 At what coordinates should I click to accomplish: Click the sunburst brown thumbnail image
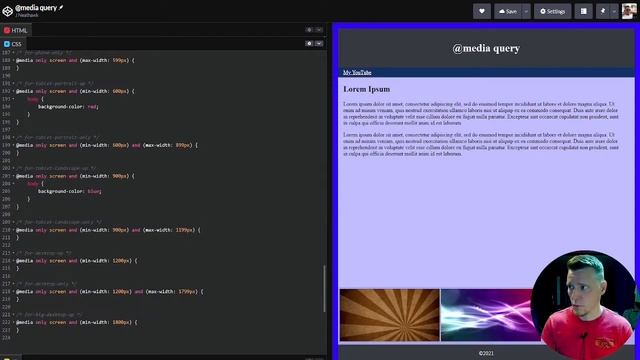click(x=390, y=315)
